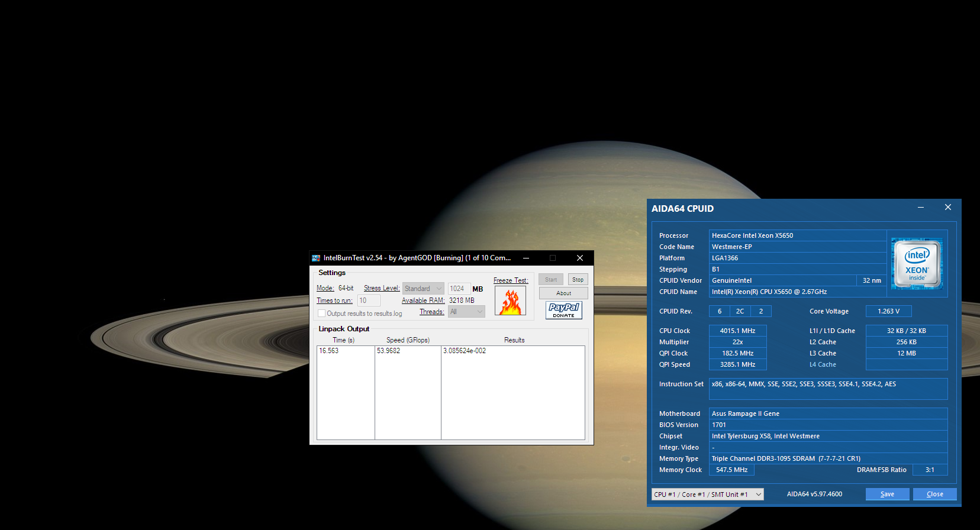Viewport: 980px width, 530px height.
Task: Click the Instruction Set value field
Action: (828, 389)
